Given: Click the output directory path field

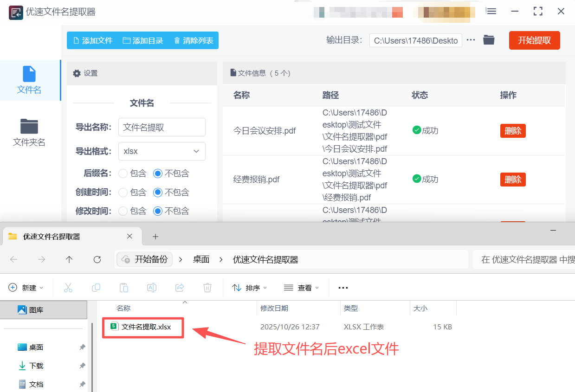Looking at the screenshot, I should click(x=416, y=40).
